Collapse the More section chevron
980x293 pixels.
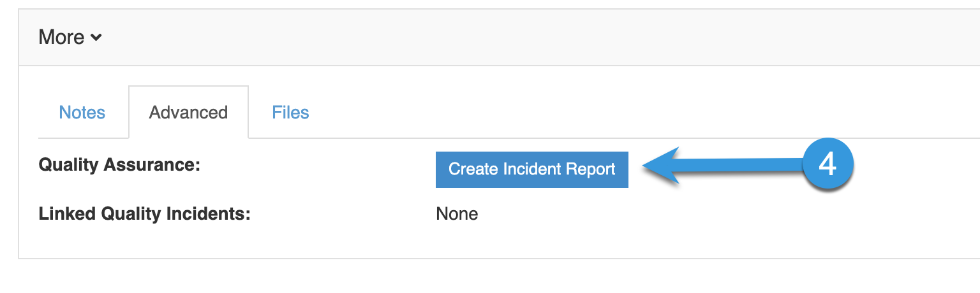[x=96, y=38]
